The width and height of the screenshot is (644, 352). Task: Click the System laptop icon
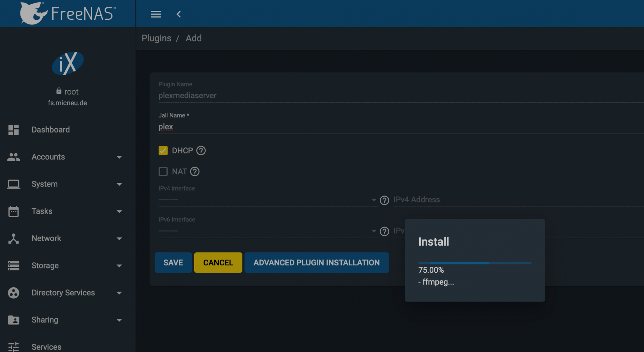click(x=13, y=184)
